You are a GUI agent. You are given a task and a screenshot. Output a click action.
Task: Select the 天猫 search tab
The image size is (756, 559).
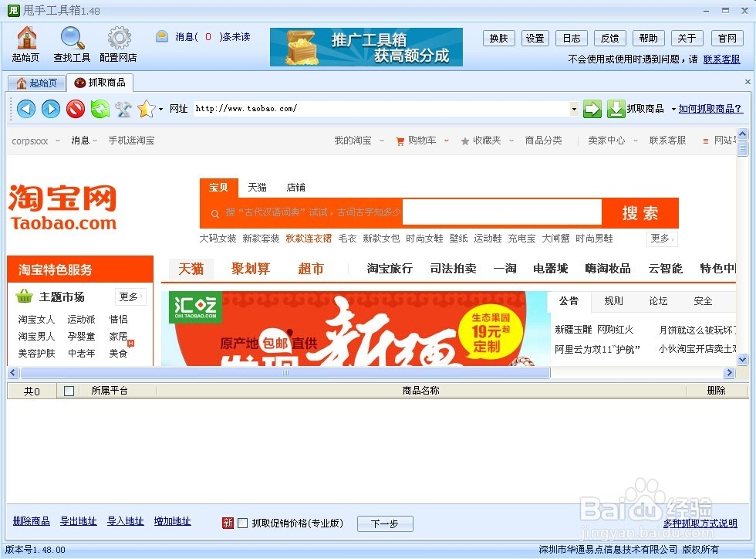coord(258,188)
